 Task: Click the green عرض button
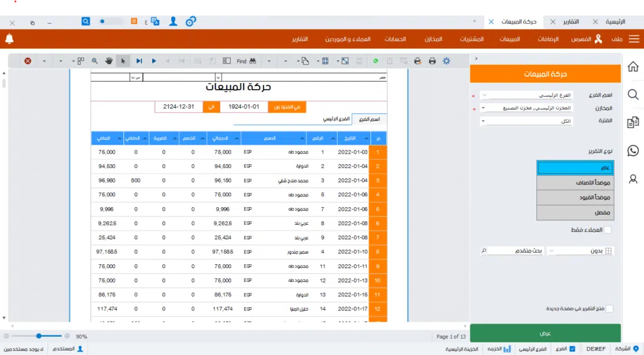click(x=545, y=333)
